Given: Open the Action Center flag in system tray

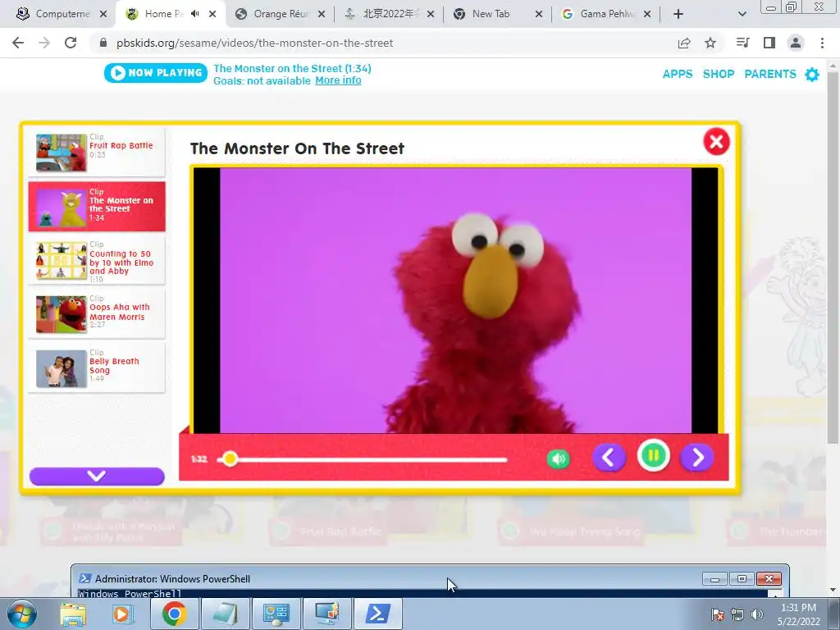Looking at the screenshot, I should pyautogui.click(x=718, y=614).
